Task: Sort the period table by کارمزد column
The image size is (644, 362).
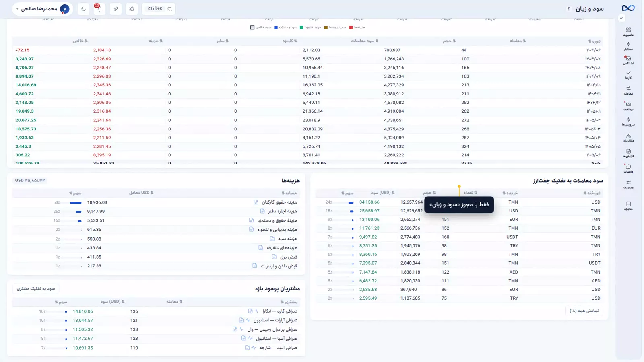Action: tap(289, 41)
